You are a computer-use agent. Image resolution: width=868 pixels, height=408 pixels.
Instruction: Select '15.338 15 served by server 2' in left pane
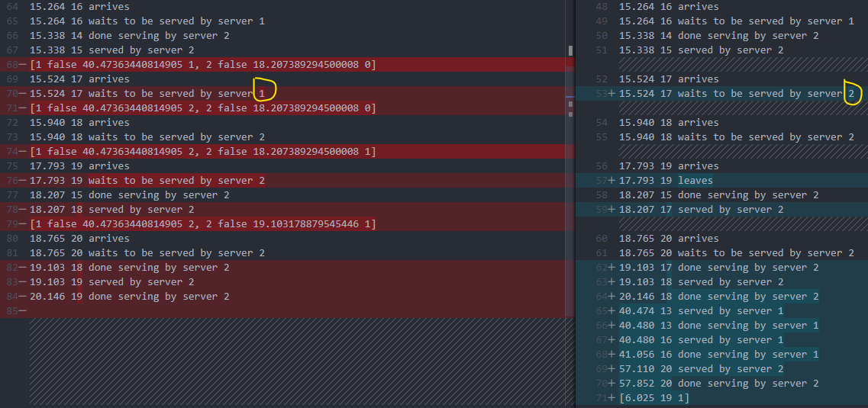(111, 50)
